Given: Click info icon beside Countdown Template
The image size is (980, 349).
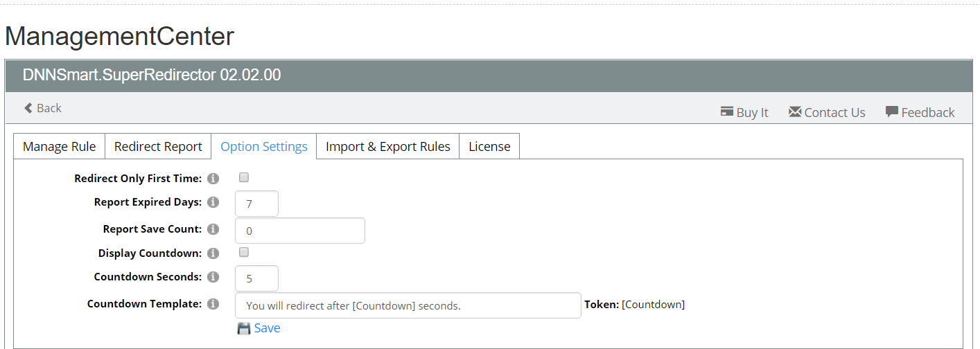Looking at the screenshot, I should (x=213, y=304).
